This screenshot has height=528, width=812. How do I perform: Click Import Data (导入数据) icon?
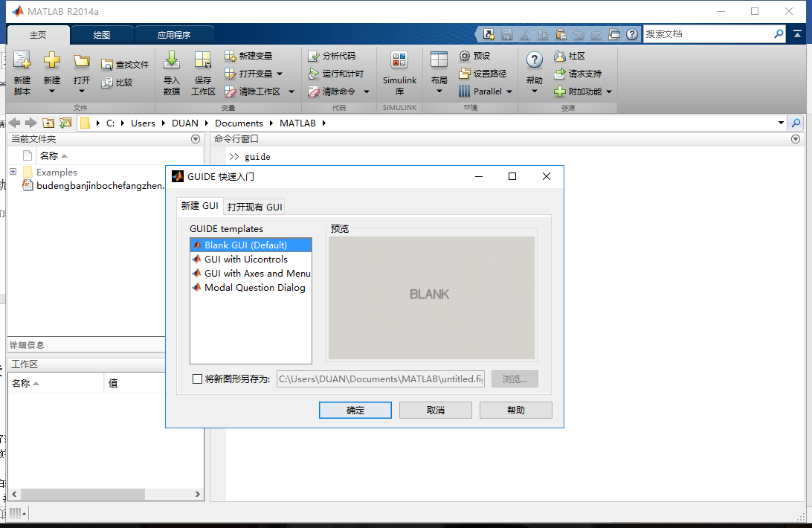coord(172,61)
